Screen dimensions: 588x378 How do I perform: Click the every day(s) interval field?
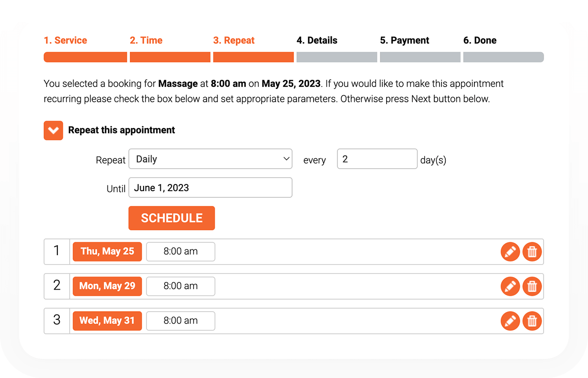tap(378, 159)
